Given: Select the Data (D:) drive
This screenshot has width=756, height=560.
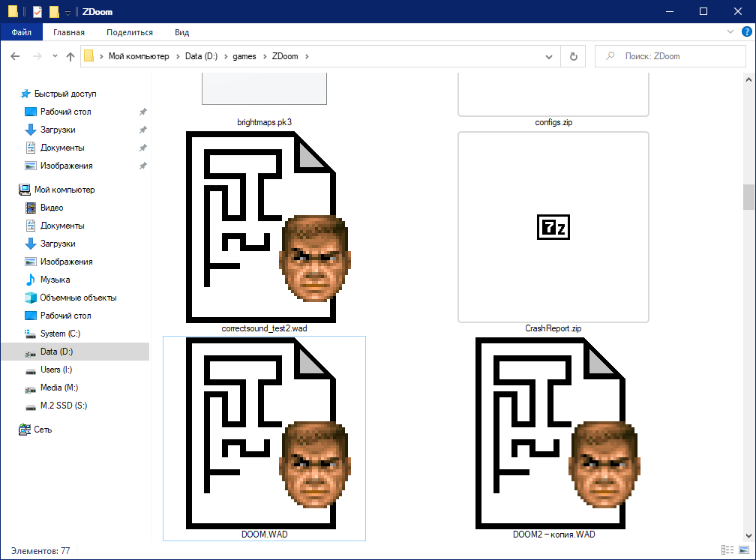Looking at the screenshot, I should pos(56,352).
